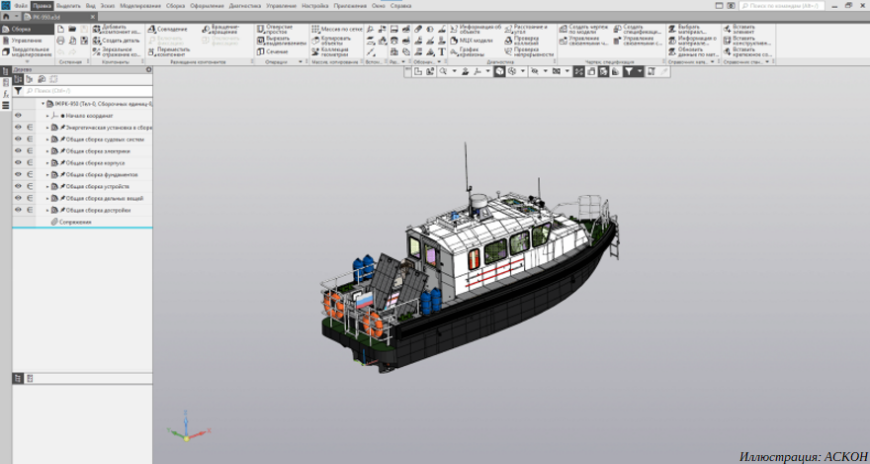This screenshot has height=464, width=870.
Task: Click the Добавить компонент button icon
Action: pos(97,29)
